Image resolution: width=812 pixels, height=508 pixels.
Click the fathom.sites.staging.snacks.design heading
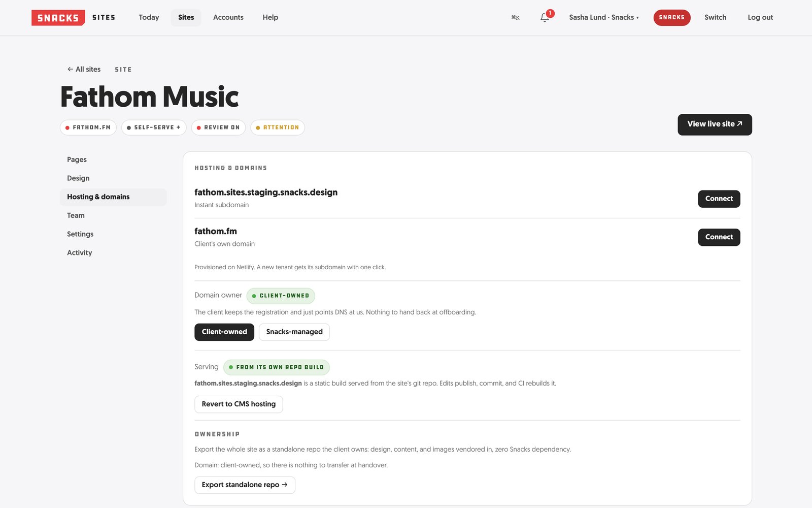266,193
